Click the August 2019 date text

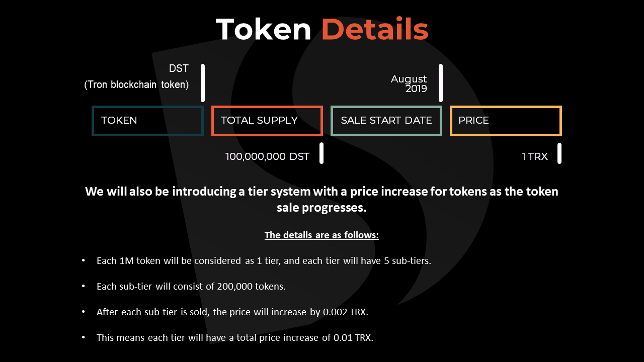409,84
